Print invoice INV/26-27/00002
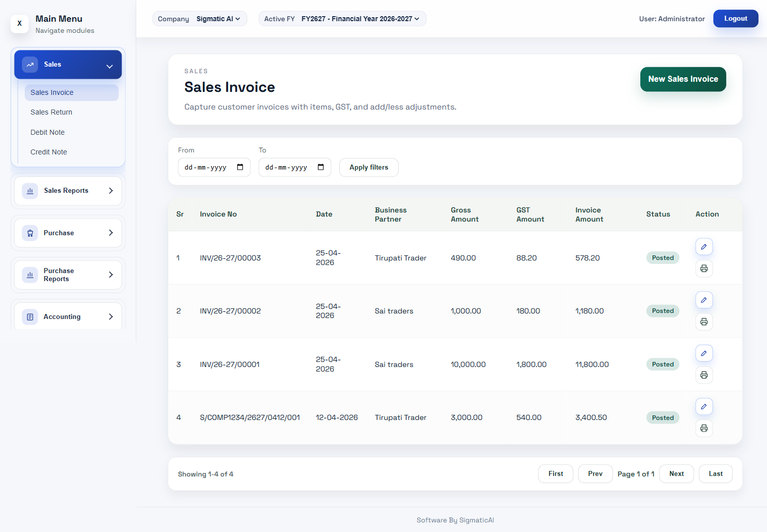The image size is (767, 532). 704,322
